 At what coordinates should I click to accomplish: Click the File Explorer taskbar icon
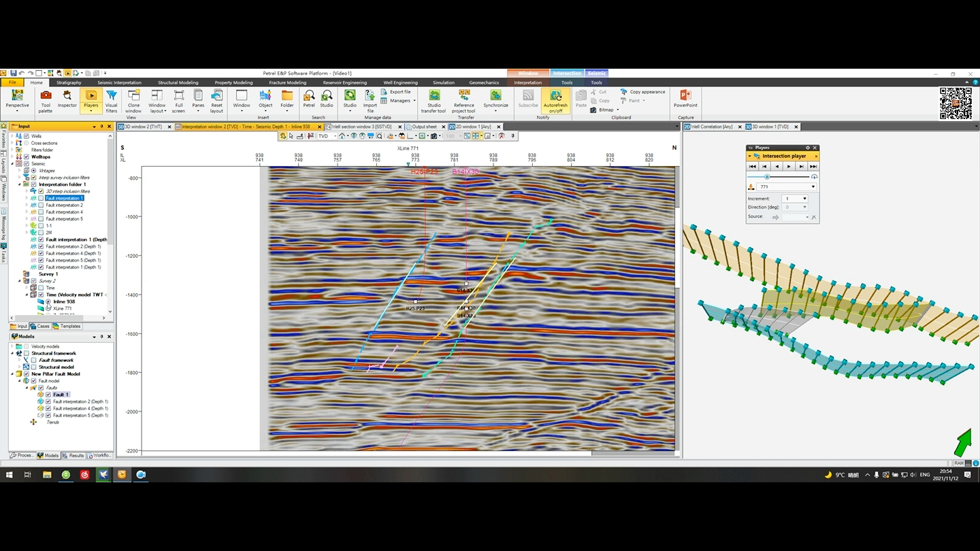point(47,475)
